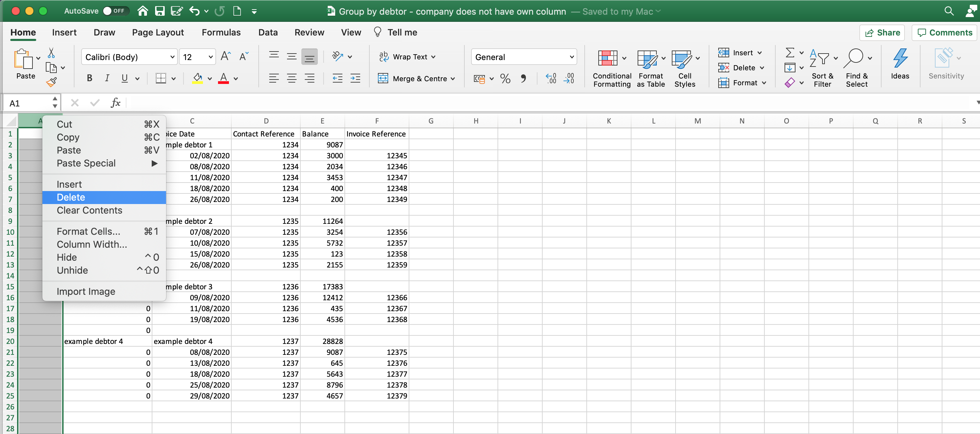Image resolution: width=980 pixels, height=434 pixels.
Task: Open the Merge & Centre dropdown arrow
Action: tap(453, 79)
